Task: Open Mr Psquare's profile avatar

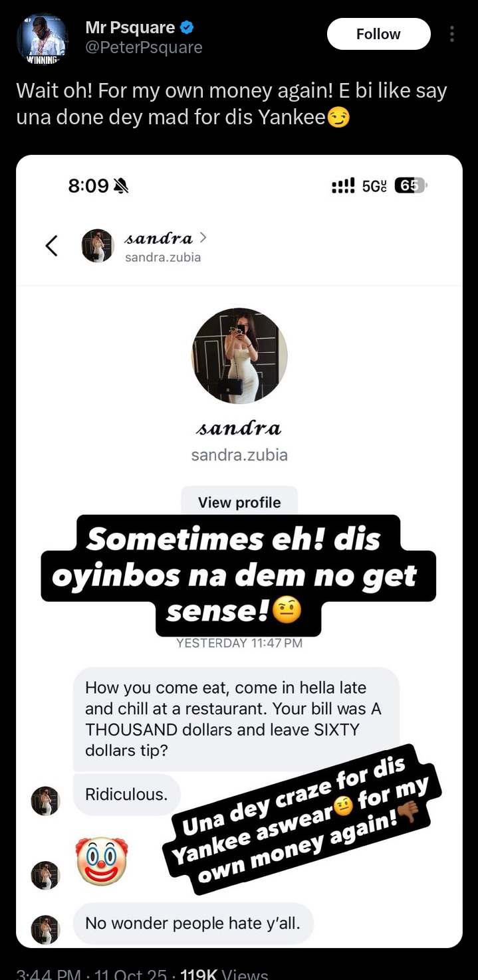Action: point(43,39)
